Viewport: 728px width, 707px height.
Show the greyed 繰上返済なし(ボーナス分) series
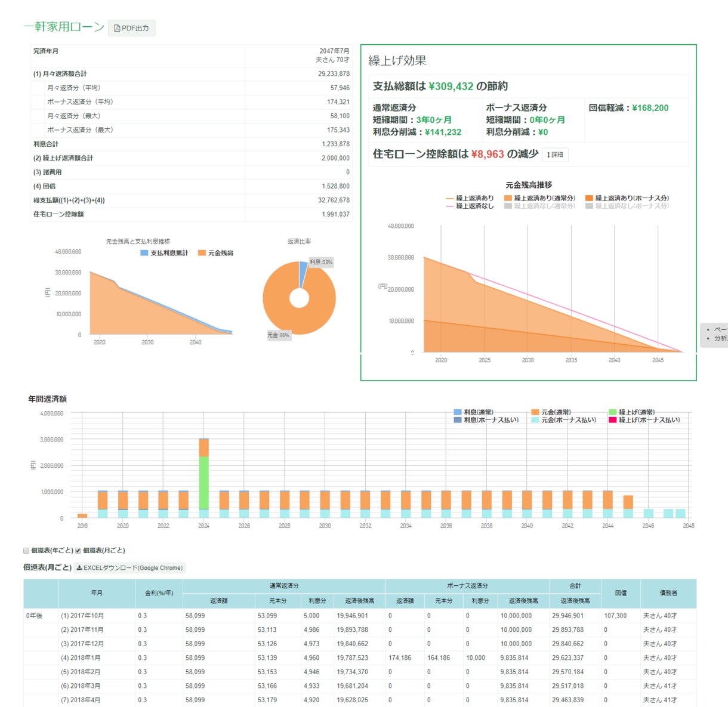[x=627, y=206]
